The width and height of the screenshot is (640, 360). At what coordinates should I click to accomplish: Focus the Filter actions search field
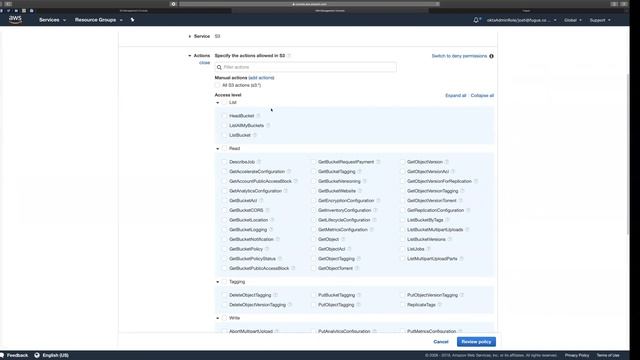306,67
